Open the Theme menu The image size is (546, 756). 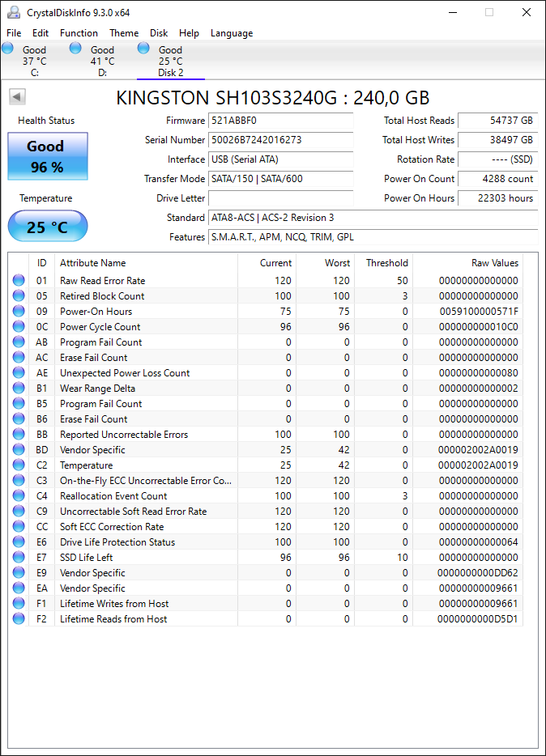click(124, 33)
